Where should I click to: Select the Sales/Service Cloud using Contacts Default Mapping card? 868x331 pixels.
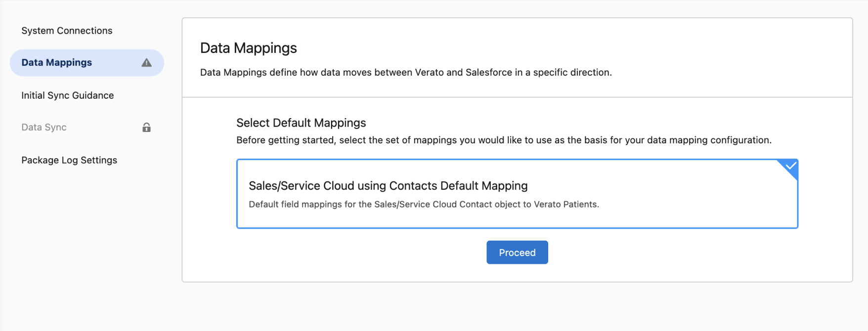517,194
